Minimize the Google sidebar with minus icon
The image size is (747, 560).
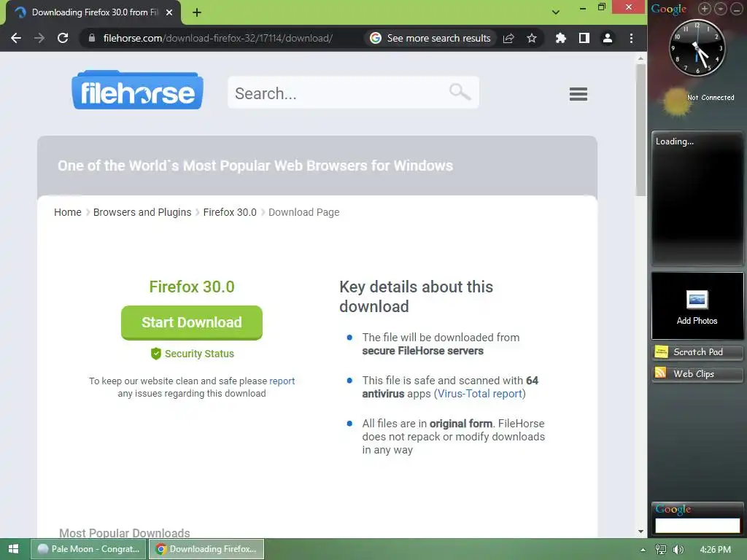coord(736,9)
